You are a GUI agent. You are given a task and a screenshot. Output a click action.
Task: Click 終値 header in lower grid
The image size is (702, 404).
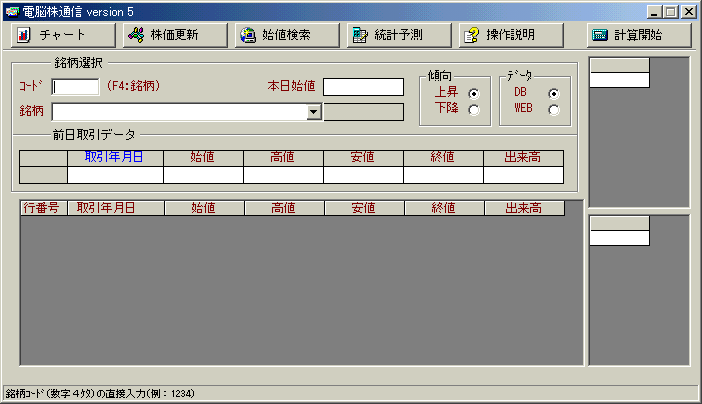pos(444,208)
